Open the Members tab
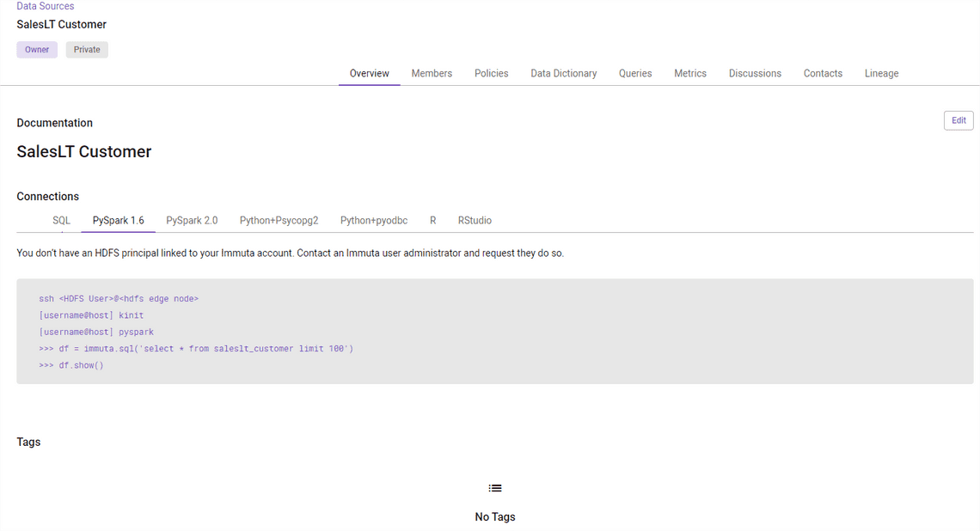The width and height of the screenshot is (980, 531). [432, 74]
